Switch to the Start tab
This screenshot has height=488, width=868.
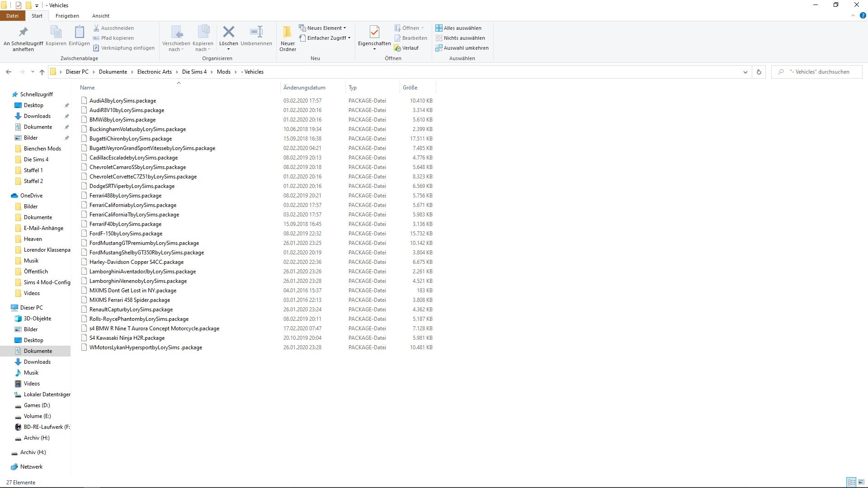pyautogui.click(x=37, y=16)
